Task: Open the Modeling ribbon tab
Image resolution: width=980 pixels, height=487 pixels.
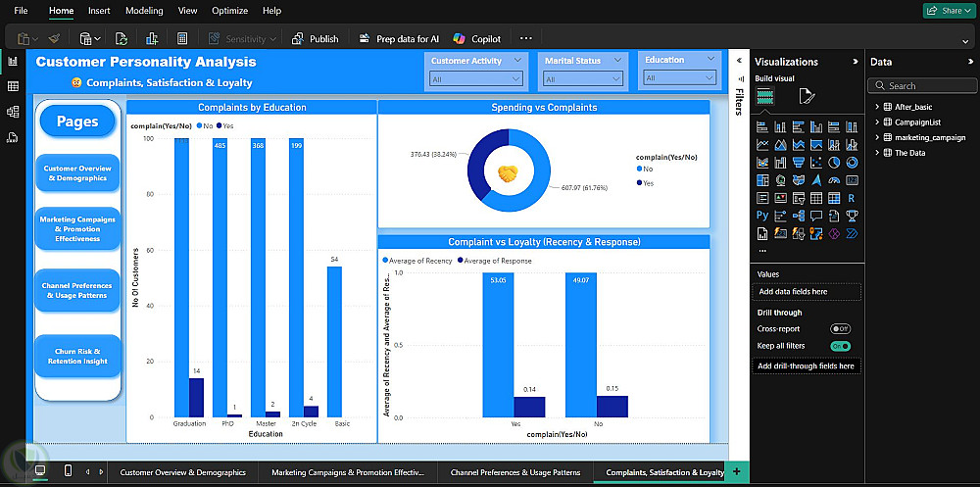Action: [144, 11]
